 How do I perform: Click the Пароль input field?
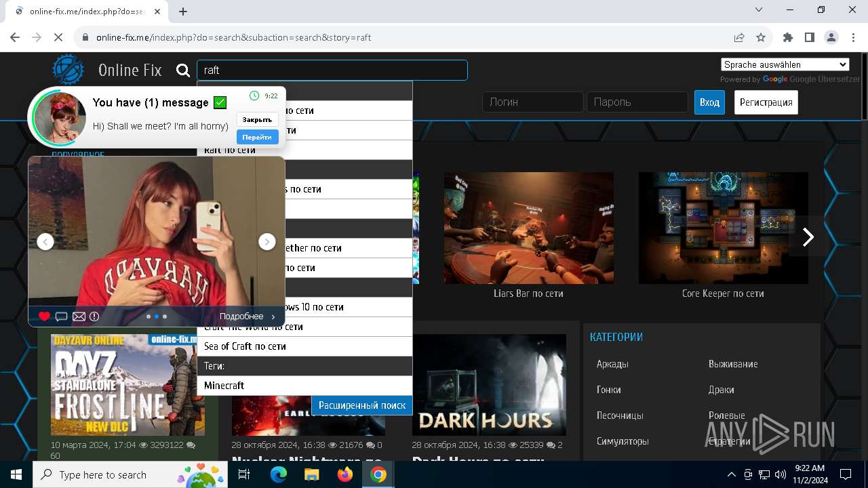[637, 102]
